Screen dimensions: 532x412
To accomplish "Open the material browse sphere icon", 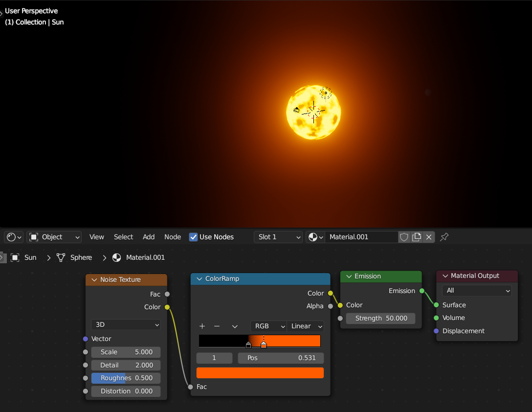I will (x=315, y=237).
